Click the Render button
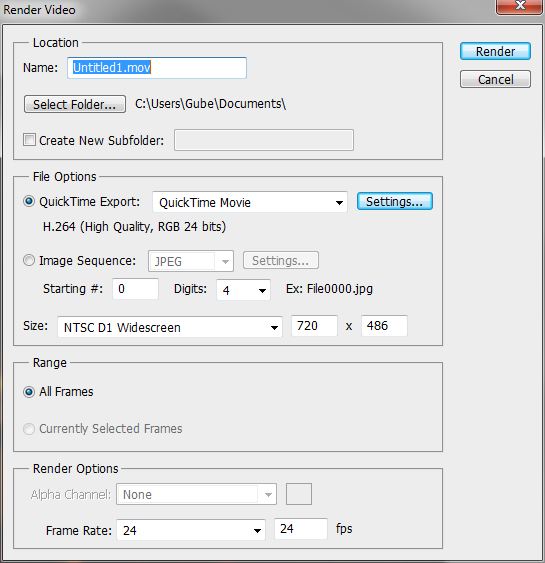Screen dimensions: 545x563 click(495, 51)
